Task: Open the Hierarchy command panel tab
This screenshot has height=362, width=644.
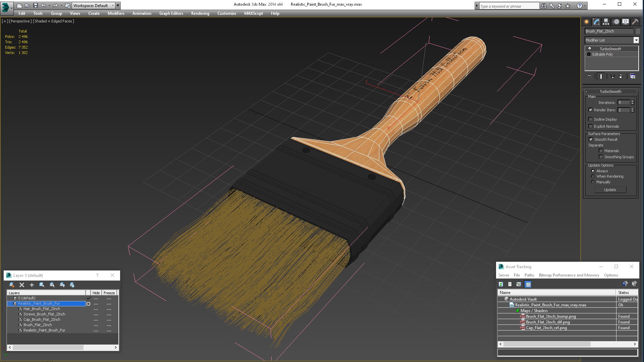Action: [x=606, y=22]
